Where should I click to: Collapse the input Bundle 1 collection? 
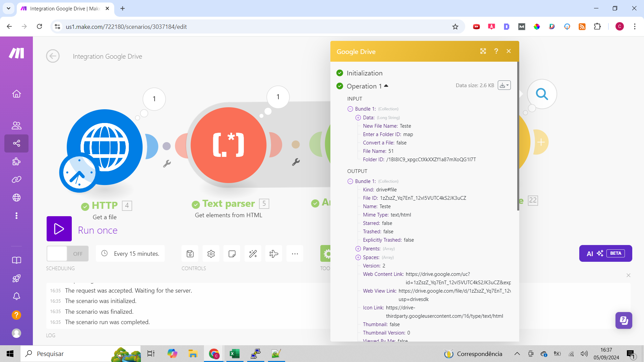click(x=350, y=109)
